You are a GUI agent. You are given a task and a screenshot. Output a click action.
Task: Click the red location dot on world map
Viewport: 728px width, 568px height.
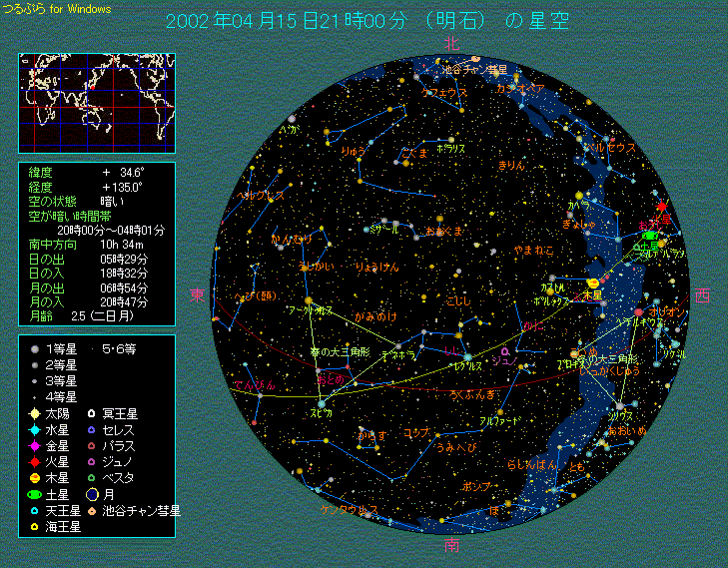(93, 87)
